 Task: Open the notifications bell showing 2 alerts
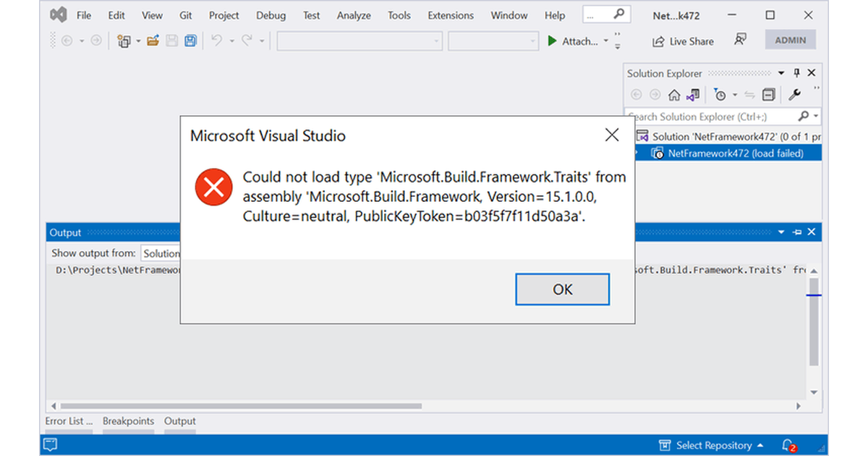(x=788, y=445)
